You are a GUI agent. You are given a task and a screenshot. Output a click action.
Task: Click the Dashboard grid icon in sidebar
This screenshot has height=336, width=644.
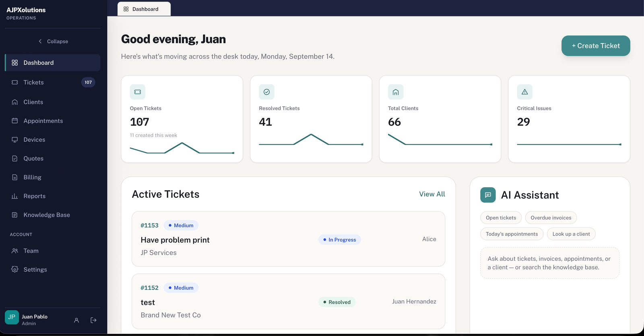coord(15,63)
